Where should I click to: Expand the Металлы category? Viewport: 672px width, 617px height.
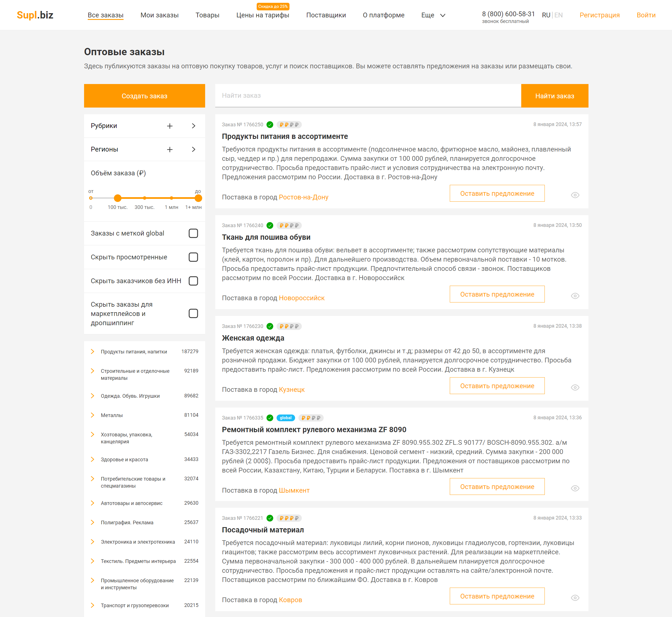(x=92, y=415)
